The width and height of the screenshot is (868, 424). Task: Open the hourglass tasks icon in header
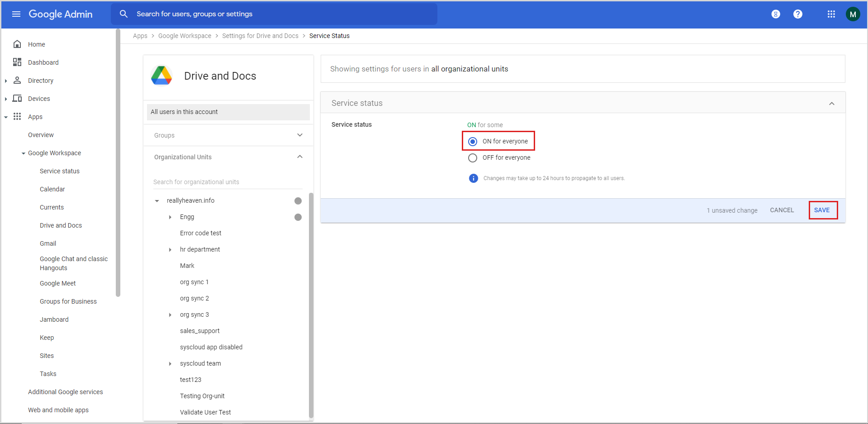(x=776, y=14)
